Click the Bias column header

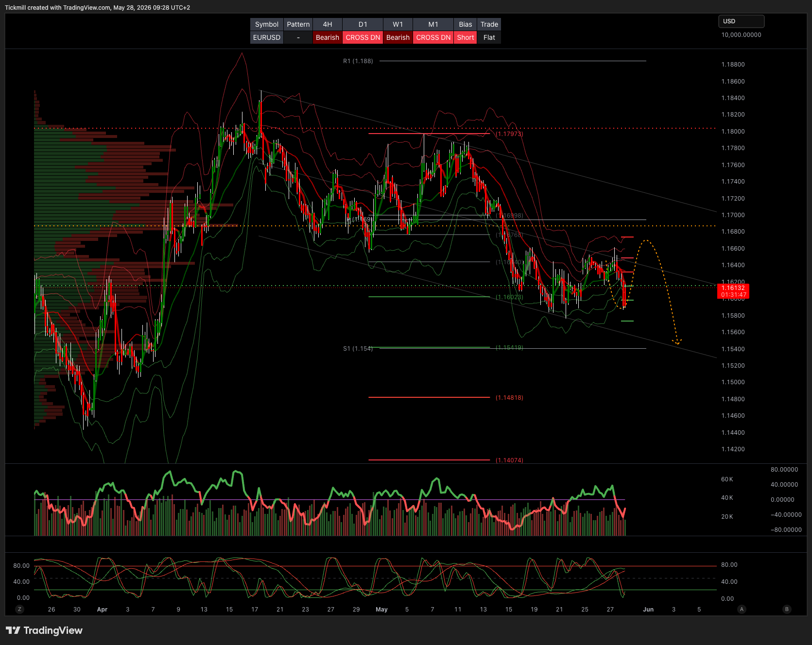tap(466, 24)
